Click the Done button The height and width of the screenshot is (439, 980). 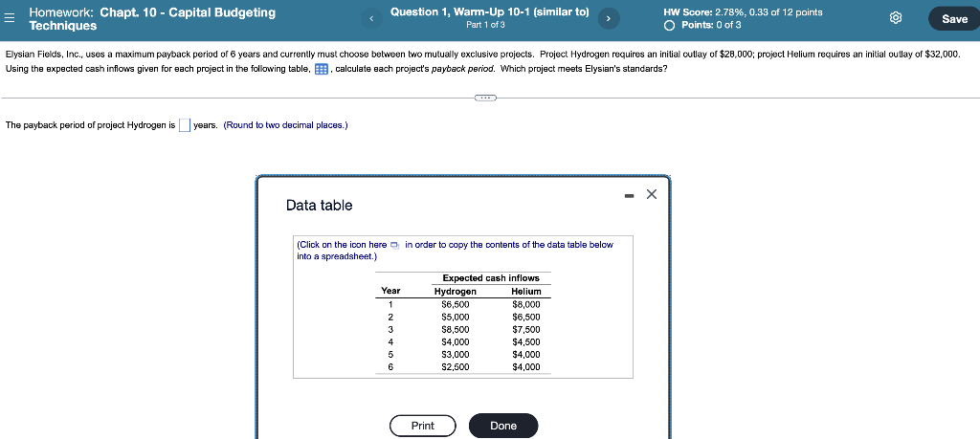pyautogui.click(x=503, y=426)
